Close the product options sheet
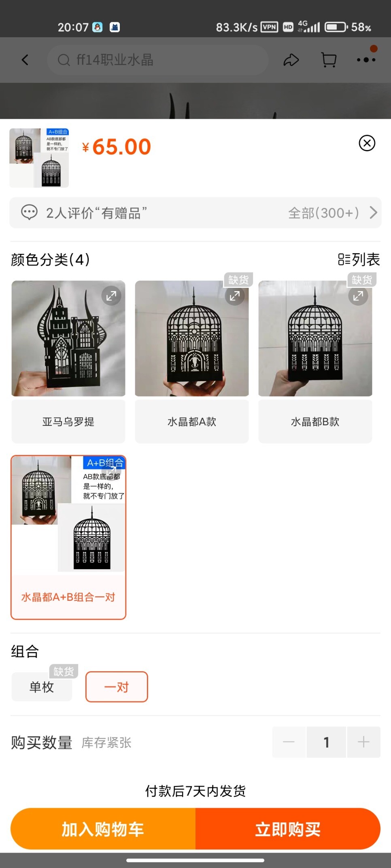391x868 pixels. click(x=367, y=143)
